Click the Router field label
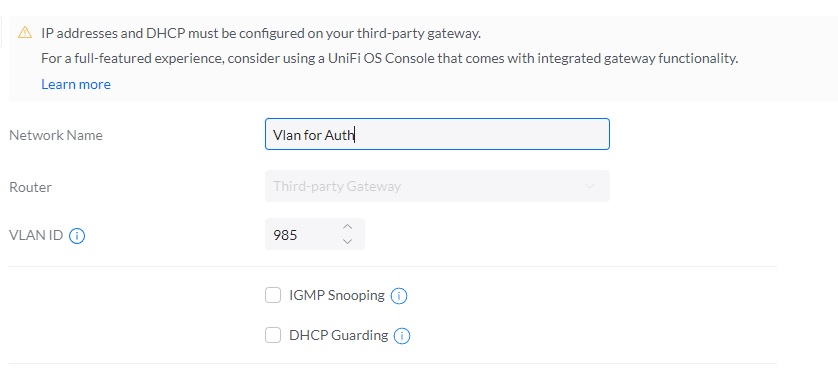This screenshot has height=379, width=838. [30, 187]
